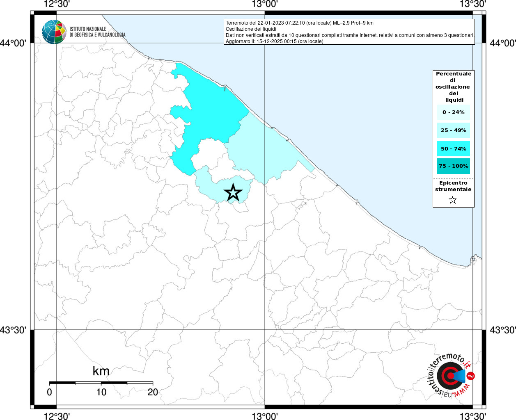The image size is (516, 420).
Task: Click the 20 mark on the scale bar
Action: (x=153, y=392)
